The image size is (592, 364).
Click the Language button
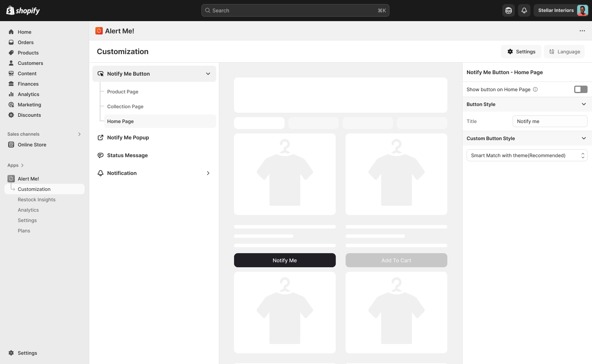[x=564, y=52]
